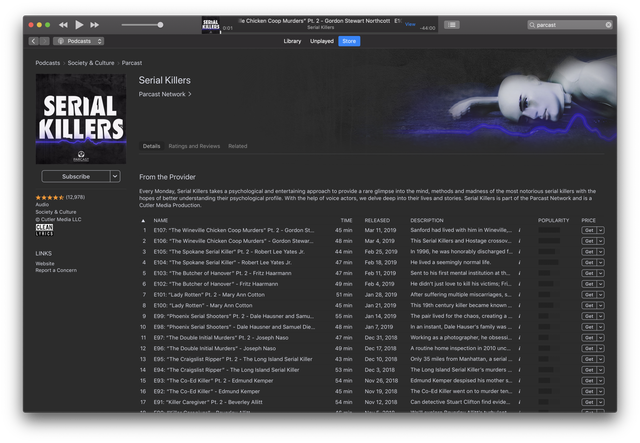Screen dimensions: 640x443
Task: Clear the search field with the x icon
Action: point(609,24)
